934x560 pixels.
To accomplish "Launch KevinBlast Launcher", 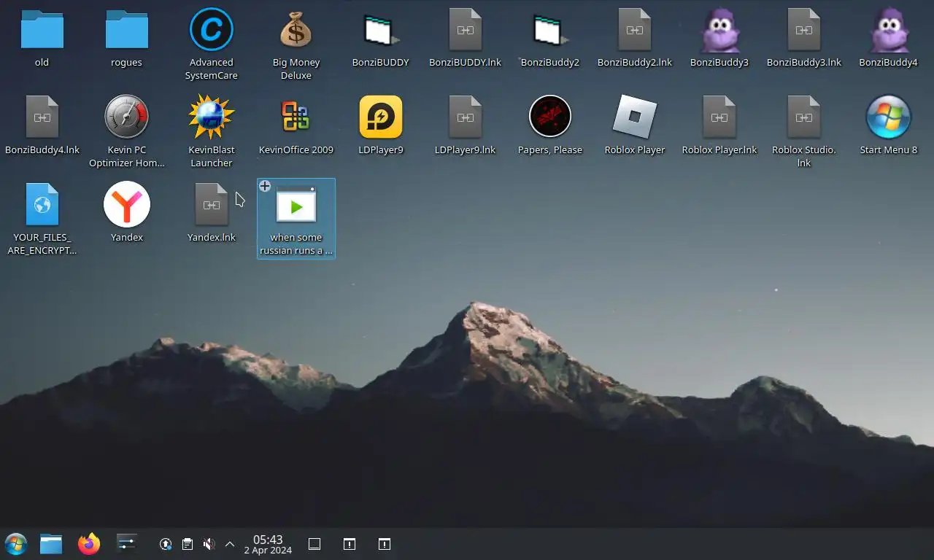I will [211, 117].
